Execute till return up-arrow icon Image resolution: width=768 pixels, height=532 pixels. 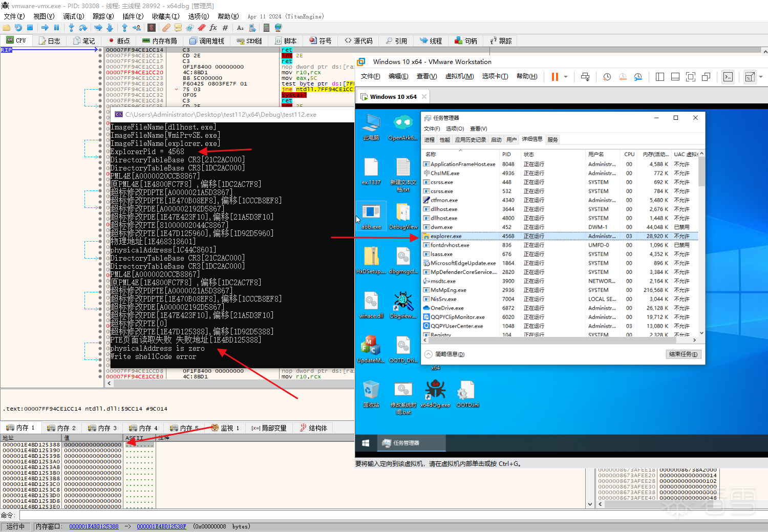click(124, 28)
